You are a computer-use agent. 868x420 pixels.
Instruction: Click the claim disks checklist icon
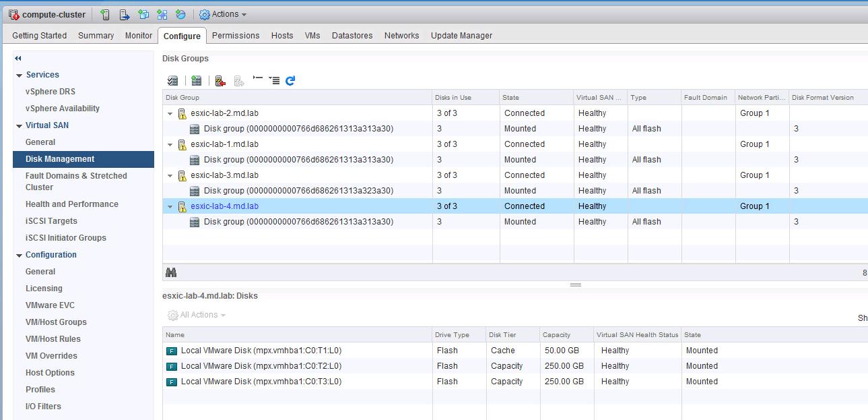point(173,81)
